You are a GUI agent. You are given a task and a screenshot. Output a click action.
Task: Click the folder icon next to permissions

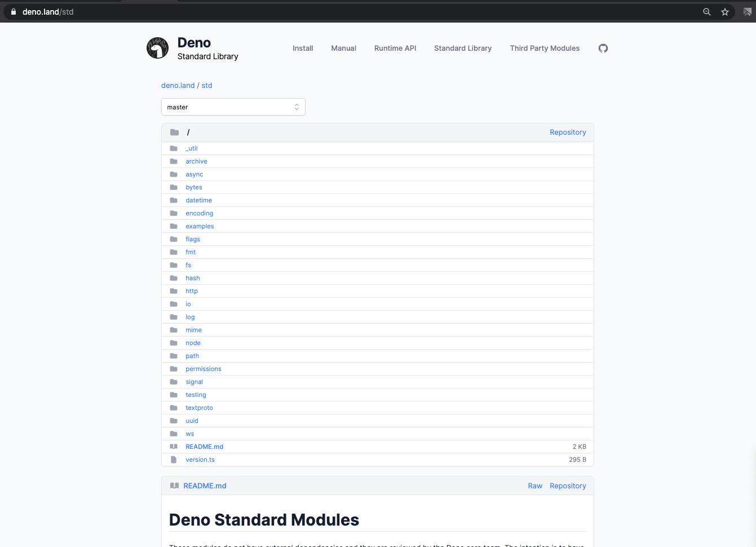tap(174, 369)
